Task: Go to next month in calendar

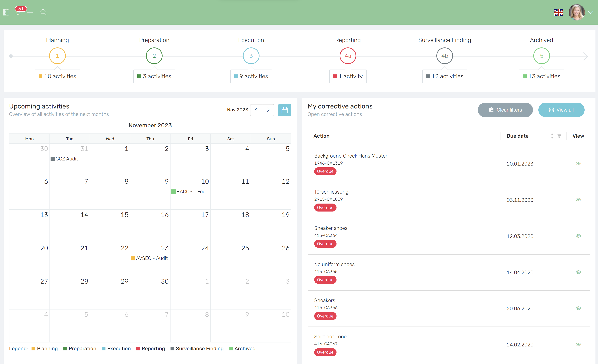Action: click(x=268, y=110)
